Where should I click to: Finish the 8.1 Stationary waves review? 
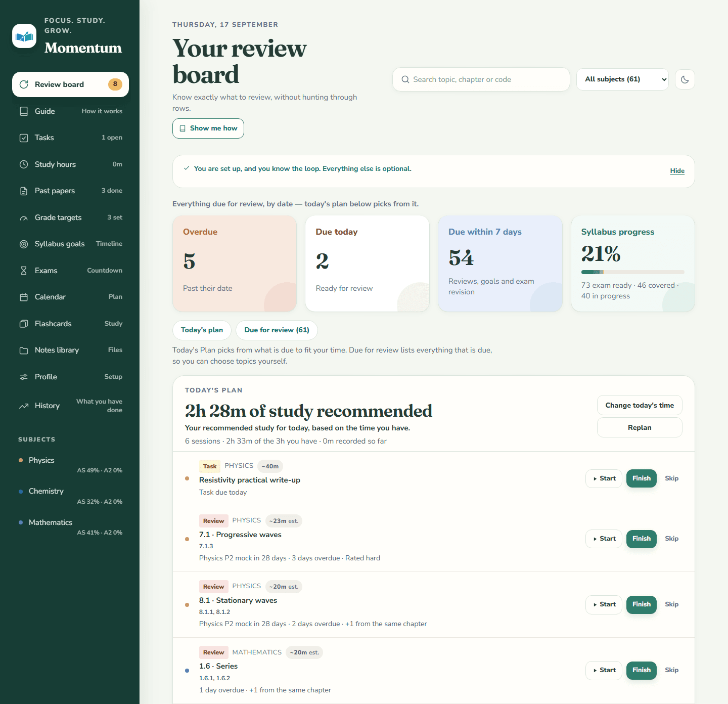point(642,604)
